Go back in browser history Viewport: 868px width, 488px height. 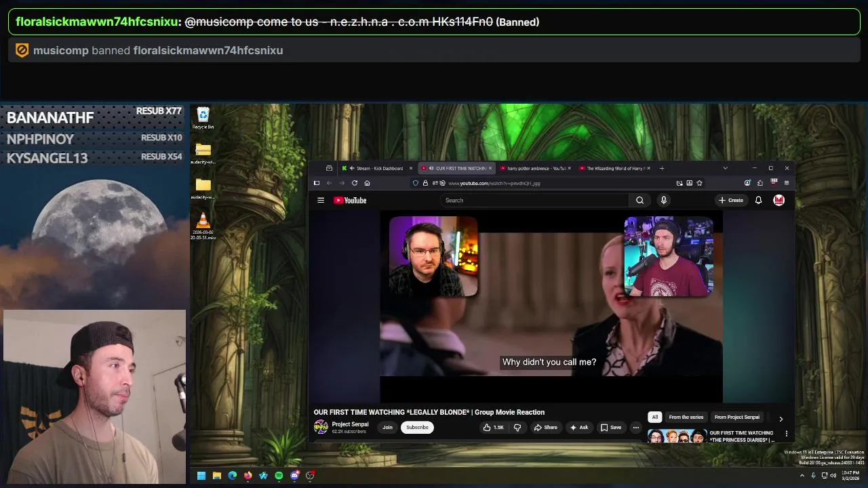(x=329, y=183)
